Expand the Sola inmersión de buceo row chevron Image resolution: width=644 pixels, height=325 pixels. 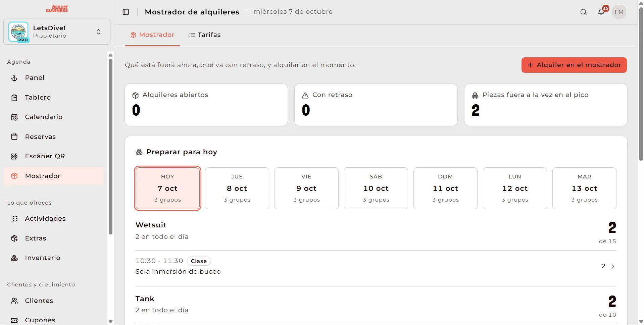(x=613, y=266)
